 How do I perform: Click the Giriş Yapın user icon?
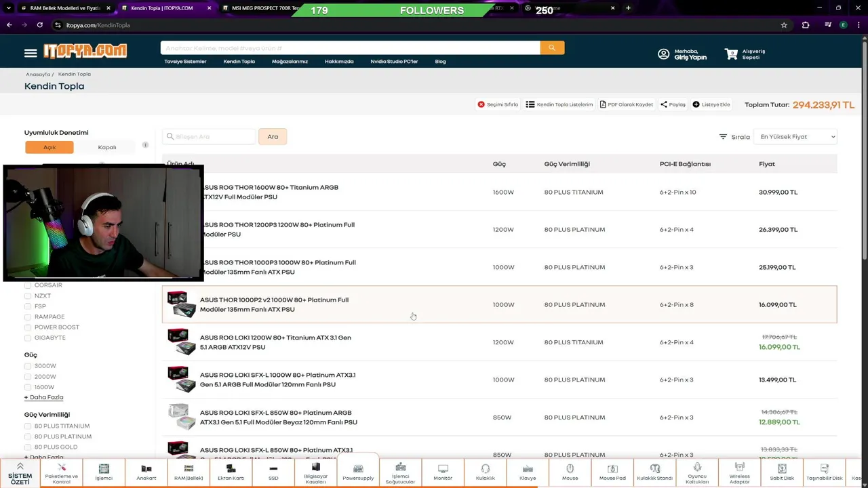click(663, 54)
